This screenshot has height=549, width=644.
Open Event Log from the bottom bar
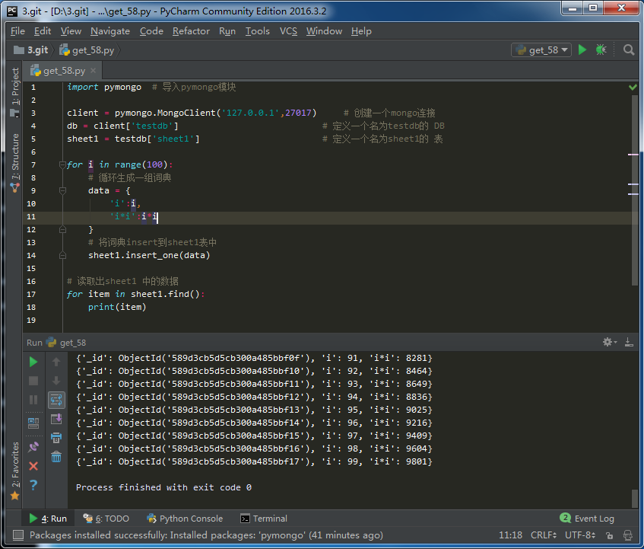coord(587,519)
